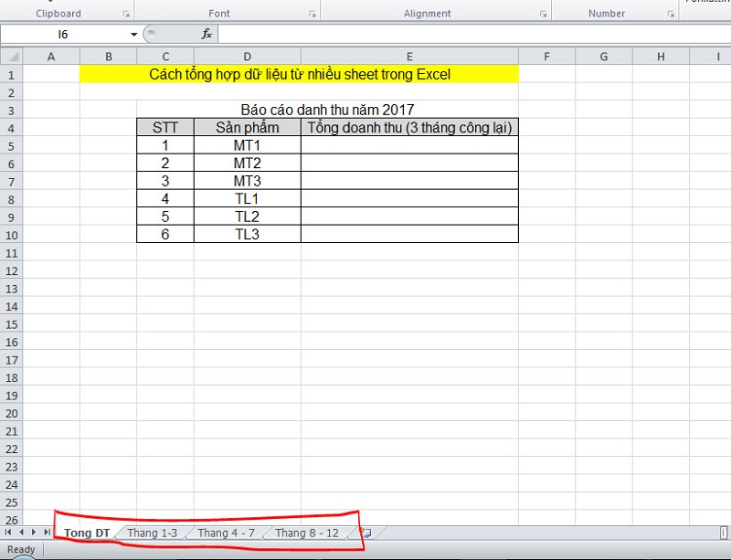Image resolution: width=731 pixels, height=560 pixels.
Task: Switch to the Thang 1-3 sheet tab
Action: (152, 533)
